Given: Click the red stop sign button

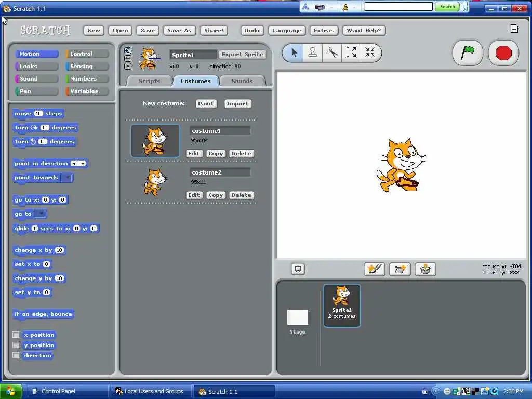Looking at the screenshot, I should coord(503,53).
